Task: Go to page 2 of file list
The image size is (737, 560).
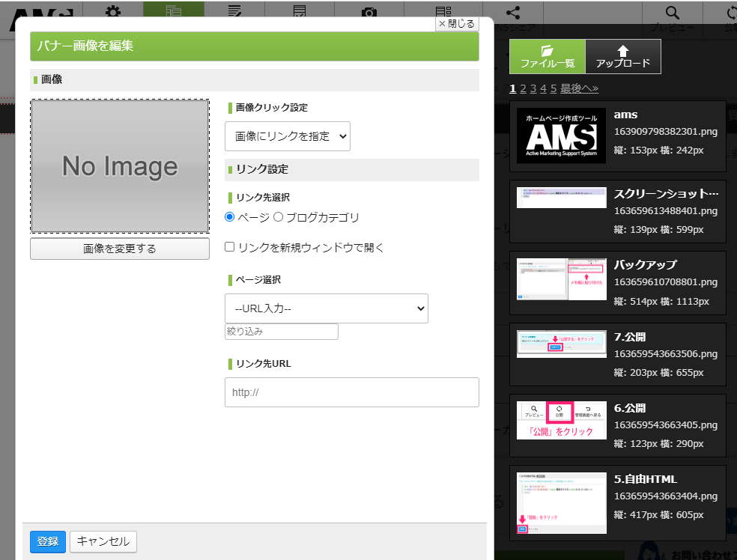Action: [x=523, y=88]
